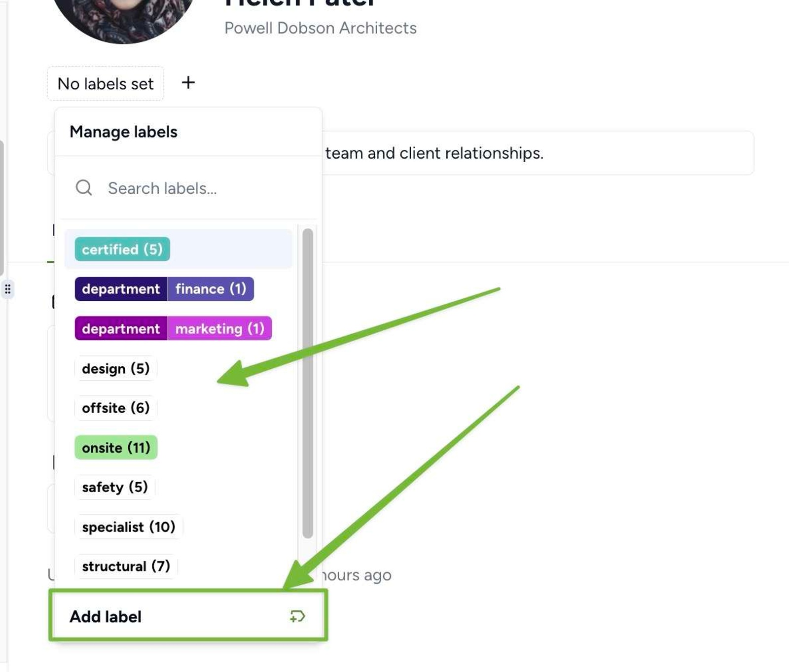Choose the safety label
This screenshot has width=789, height=672.
point(114,487)
